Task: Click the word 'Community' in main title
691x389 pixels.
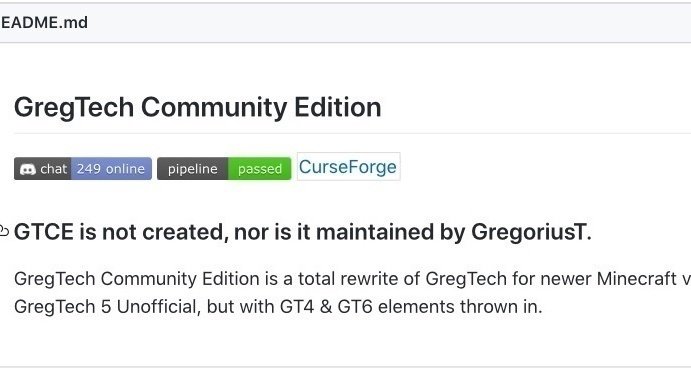Action: (x=214, y=108)
